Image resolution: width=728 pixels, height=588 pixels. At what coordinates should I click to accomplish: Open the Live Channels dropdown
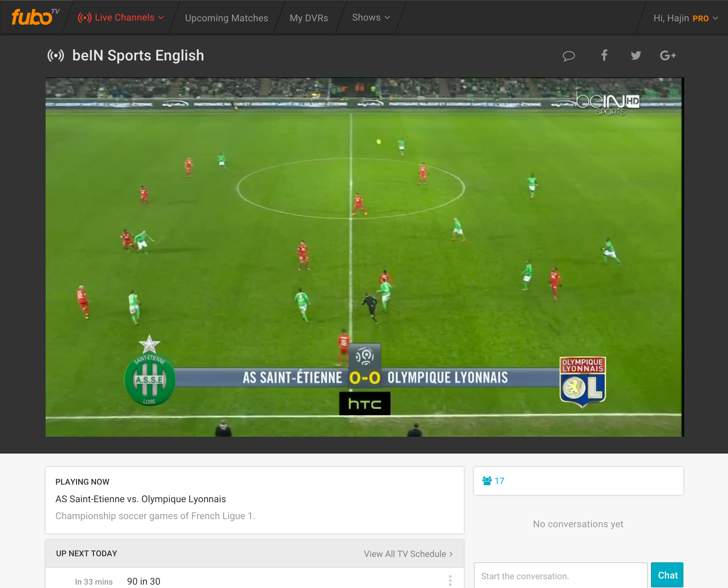pos(121,18)
